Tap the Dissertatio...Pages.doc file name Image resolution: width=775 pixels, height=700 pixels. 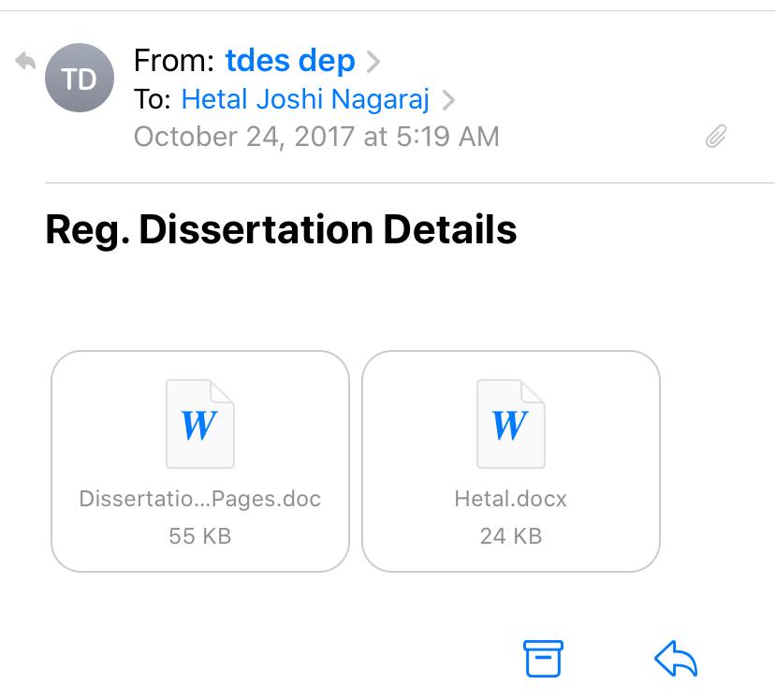point(199,499)
